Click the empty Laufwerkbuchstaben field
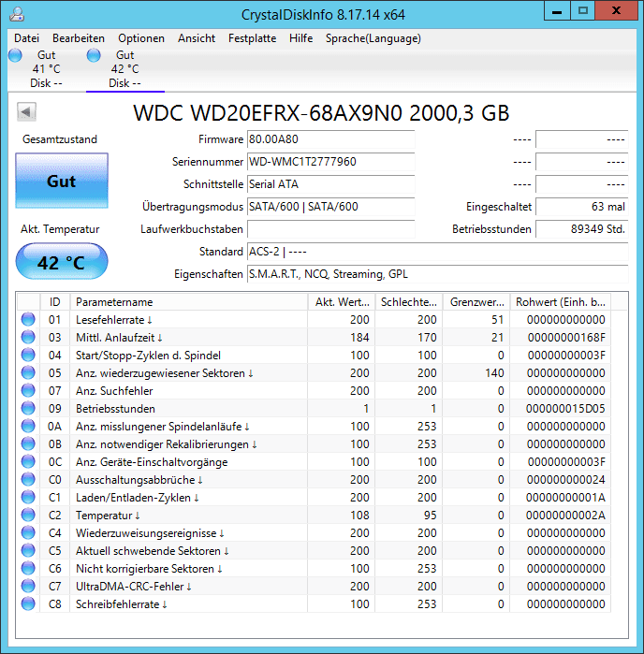This screenshot has height=654, width=644. [x=331, y=229]
